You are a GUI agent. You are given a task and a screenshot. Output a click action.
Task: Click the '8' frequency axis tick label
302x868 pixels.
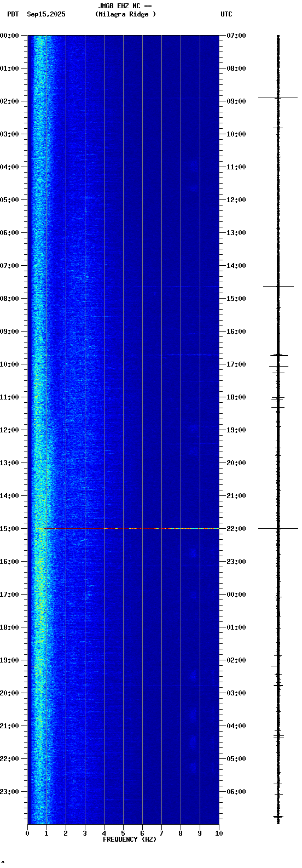point(181,833)
